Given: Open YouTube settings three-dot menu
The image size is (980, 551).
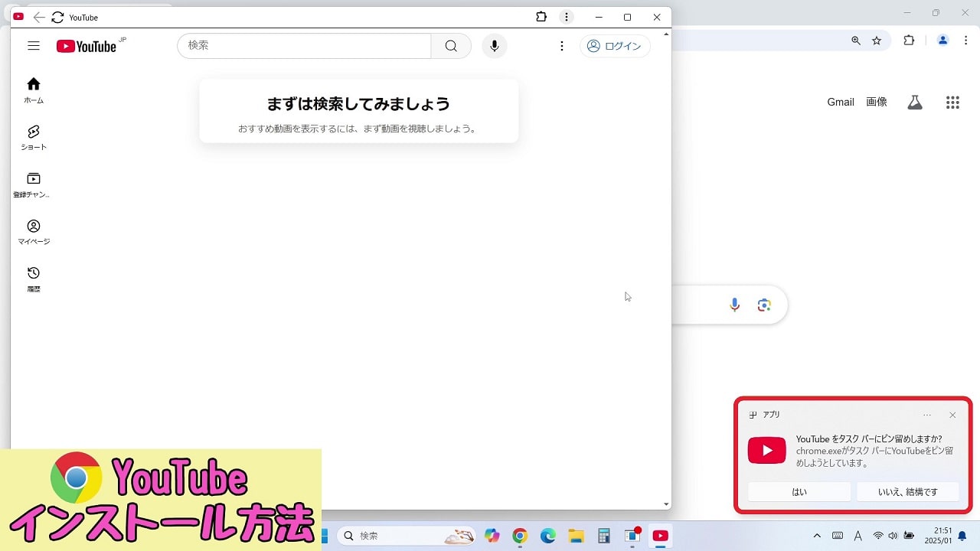Looking at the screenshot, I should 562,46.
